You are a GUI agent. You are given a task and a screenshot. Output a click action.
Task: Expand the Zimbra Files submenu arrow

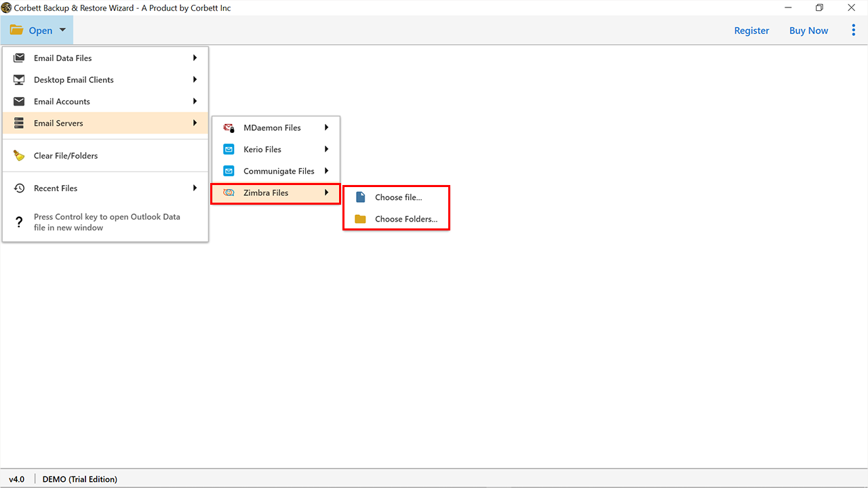point(326,192)
